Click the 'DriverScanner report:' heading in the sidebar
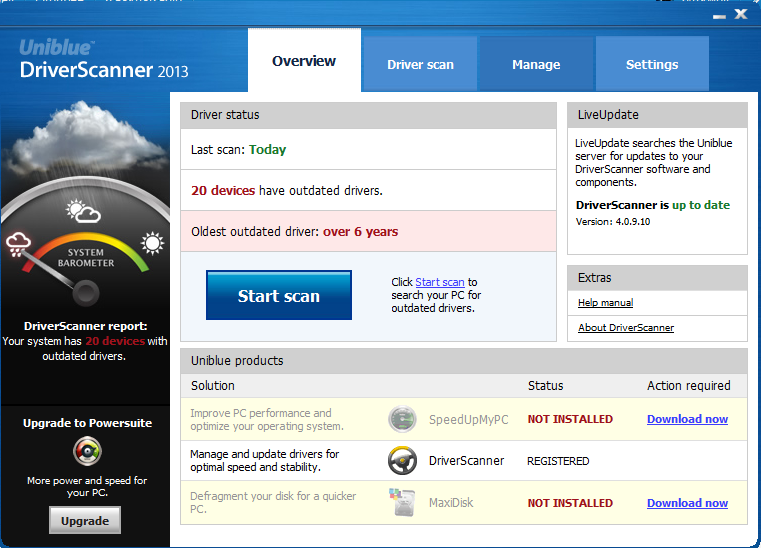 (85, 326)
